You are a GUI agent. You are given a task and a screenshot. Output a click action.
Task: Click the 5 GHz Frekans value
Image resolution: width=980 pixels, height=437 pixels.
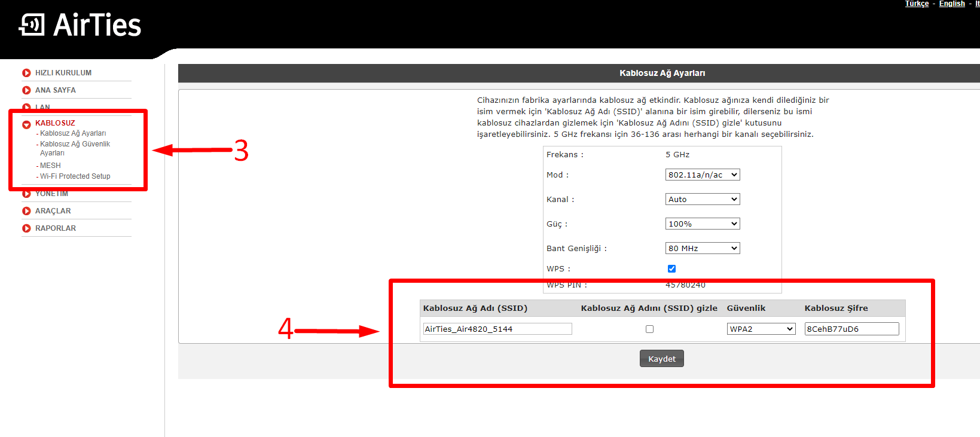[677, 154]
